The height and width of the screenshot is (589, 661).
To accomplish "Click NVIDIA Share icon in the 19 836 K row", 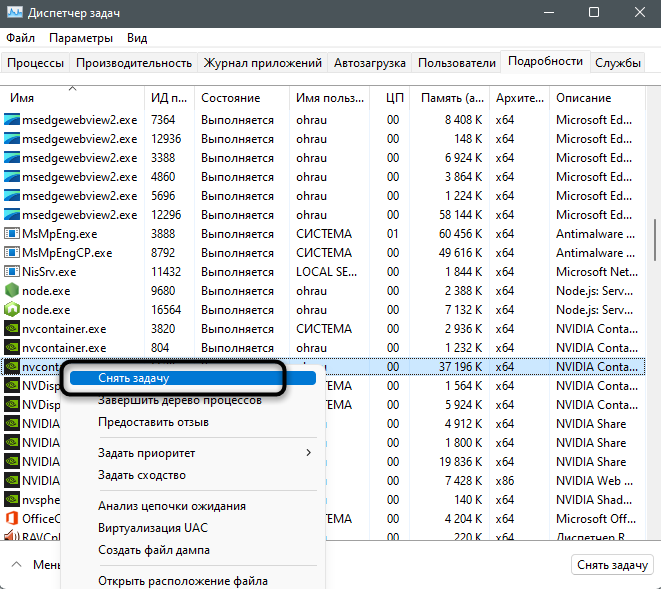I will click(x=12, y=461).
